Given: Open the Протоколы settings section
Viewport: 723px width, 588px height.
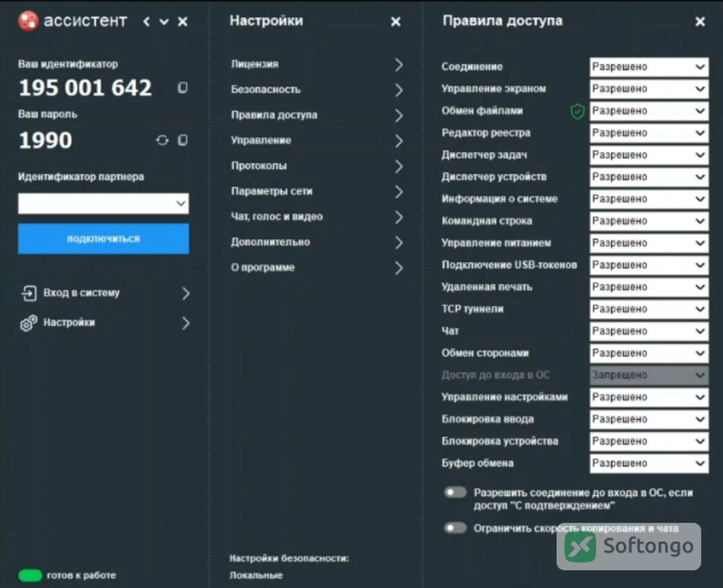Looking at the screenshot, I should coord(317,166).
